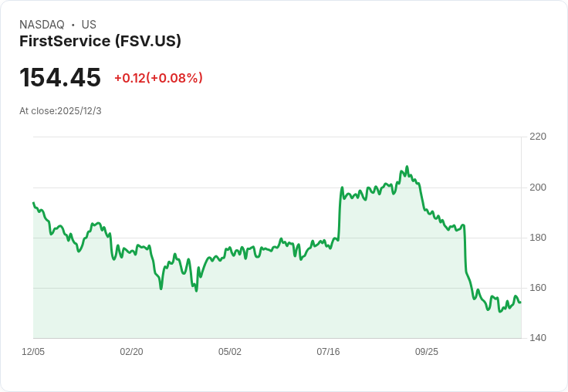The height and width of the screenshot is (392, 568).
Task: Click the NASDAQ exchange label
Action: tap(42, 25)
